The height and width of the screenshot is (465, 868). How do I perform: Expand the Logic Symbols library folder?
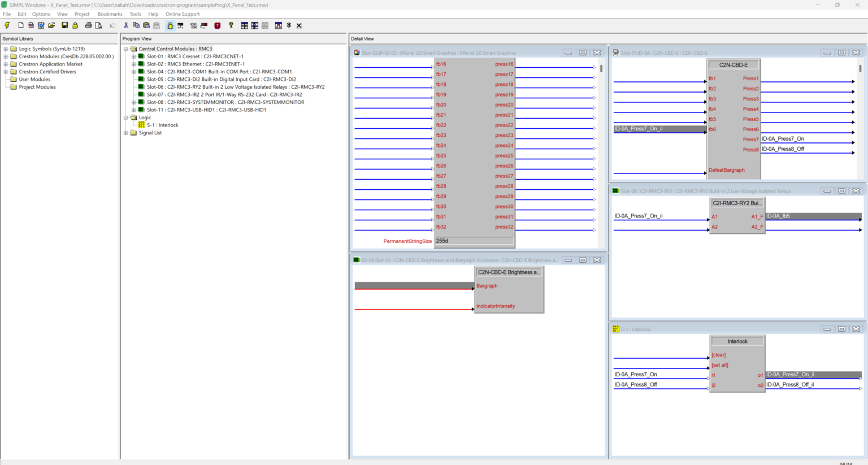coord(6,49)
